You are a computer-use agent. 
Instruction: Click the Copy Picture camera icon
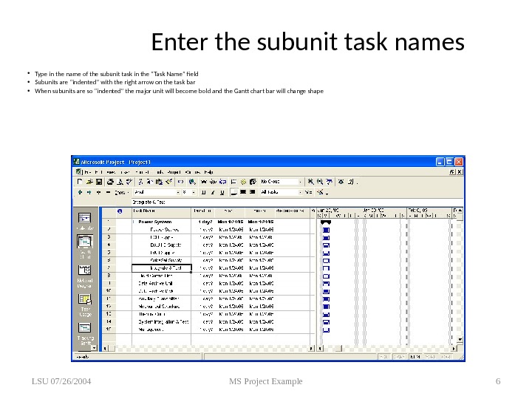pos(341,182)
